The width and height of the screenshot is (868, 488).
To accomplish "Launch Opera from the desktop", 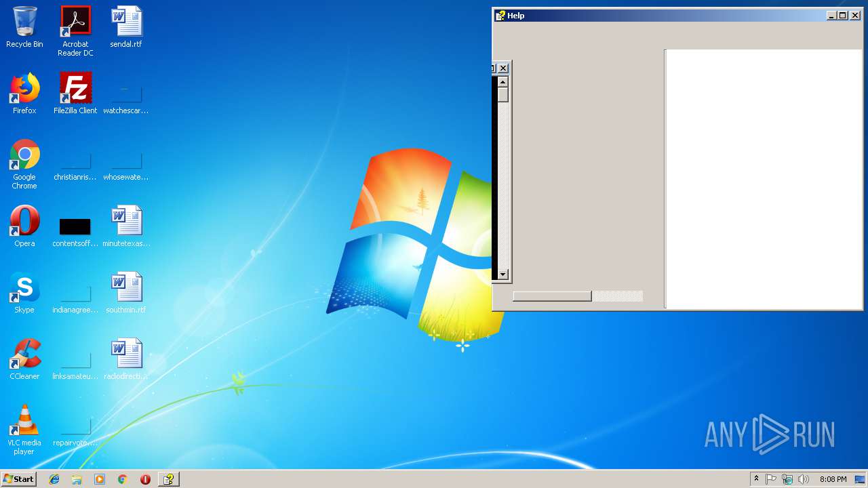I will pyautogui.click(x=24, y=226).
